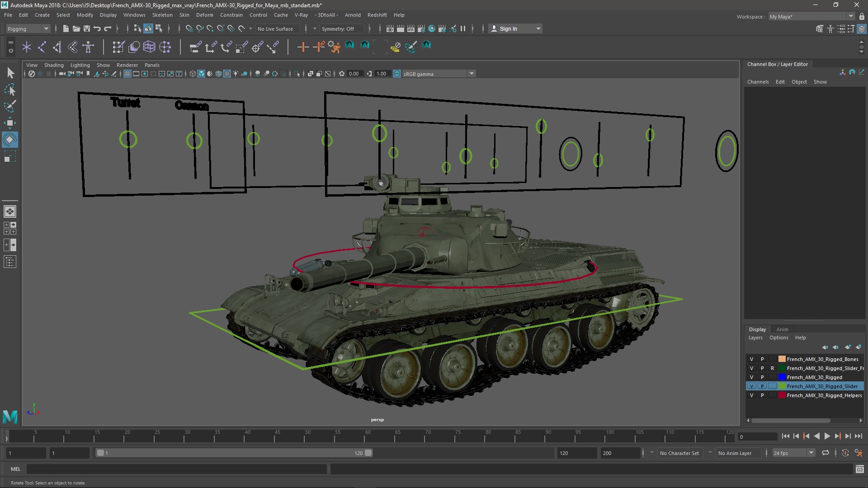Step forward to the next key
The image size is (868, 488).
[x=837, y=436]
